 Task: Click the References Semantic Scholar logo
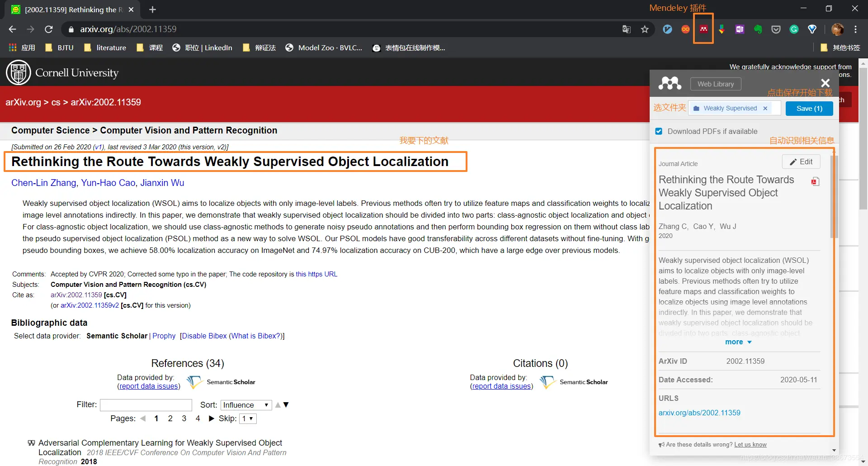221,382
